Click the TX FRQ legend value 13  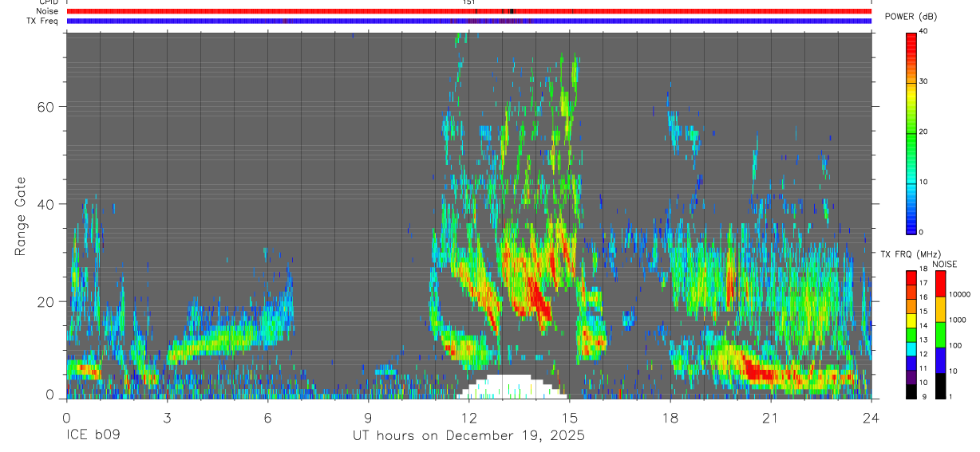click(923, 340)
